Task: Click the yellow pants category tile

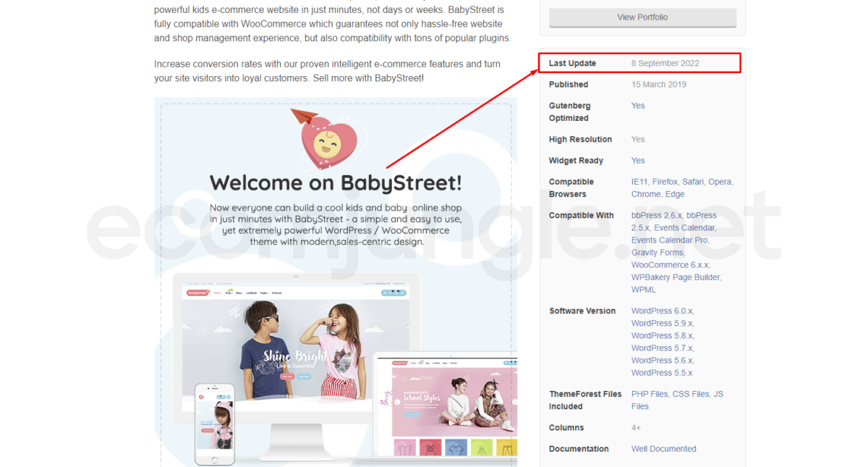Action: click(x=506, y=449)
